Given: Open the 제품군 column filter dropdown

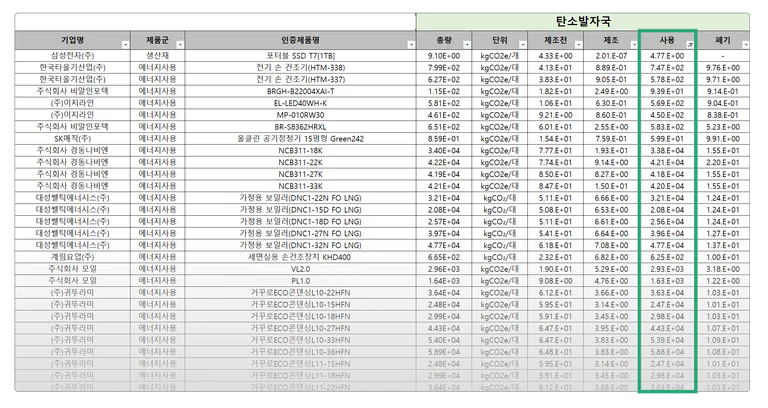Looking at the screenshot, I should click(180, 45).
